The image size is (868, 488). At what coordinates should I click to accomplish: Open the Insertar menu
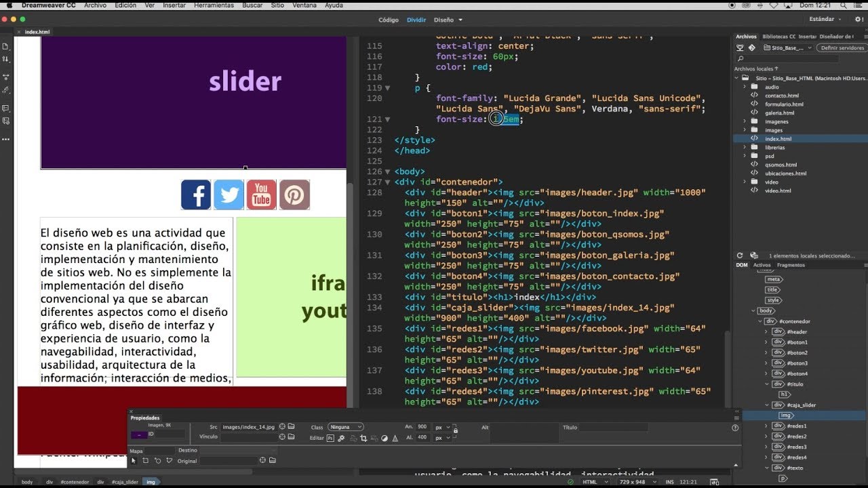click(174, 5)
